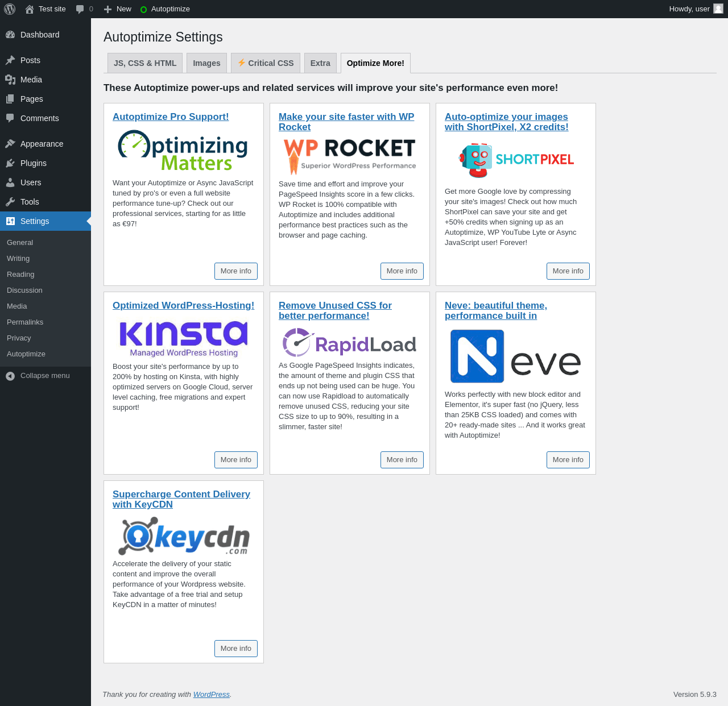Screen dimensions: 728x706
Task: Open the Autoptimize Pro Support! link
Action: [171, 117]
